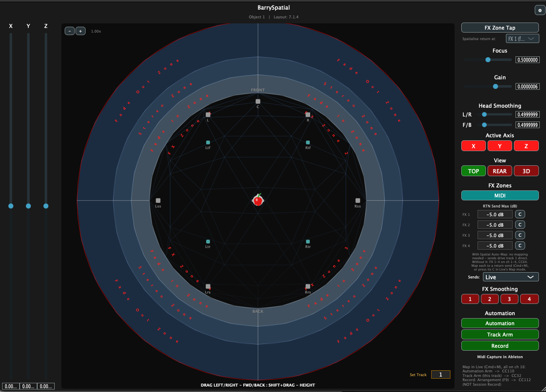546x392 pixels.
Task: Select the Rss side speaker node
Action: (x=358, y=200)
